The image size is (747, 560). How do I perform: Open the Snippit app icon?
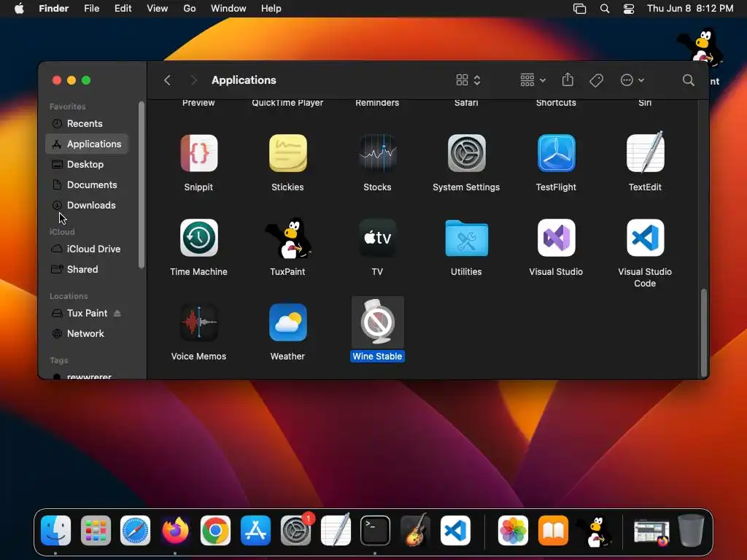pos(198,153)
